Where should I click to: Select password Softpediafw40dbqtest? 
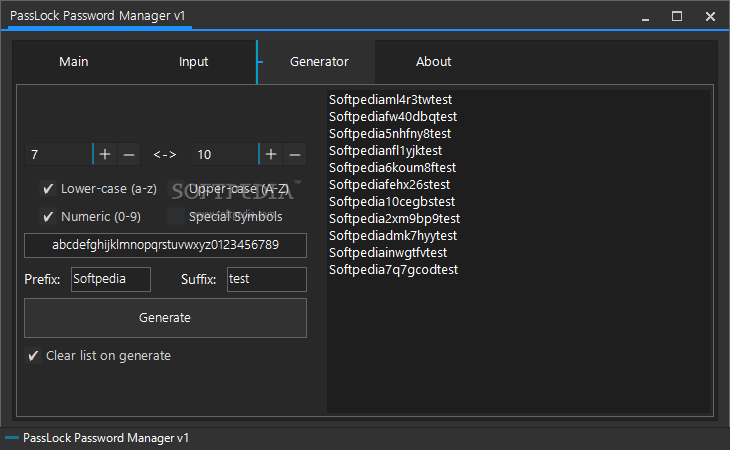coord(393,116)
